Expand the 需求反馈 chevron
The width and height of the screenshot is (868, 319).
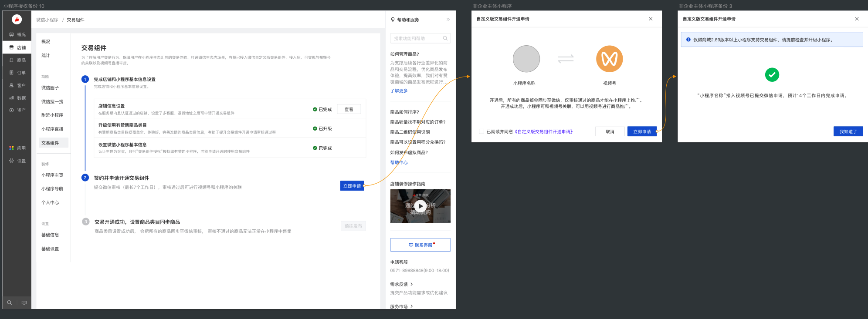[x=412, y=284]
